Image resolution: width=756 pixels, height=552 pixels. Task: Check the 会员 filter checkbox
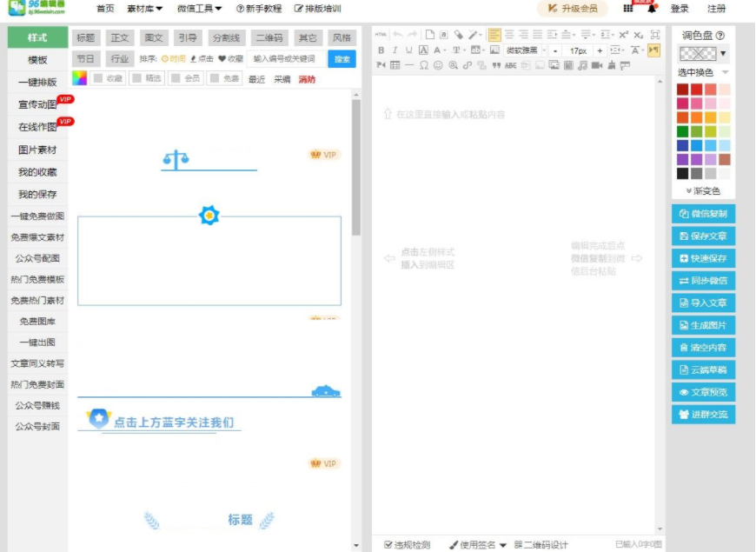(x=176, y=78)
